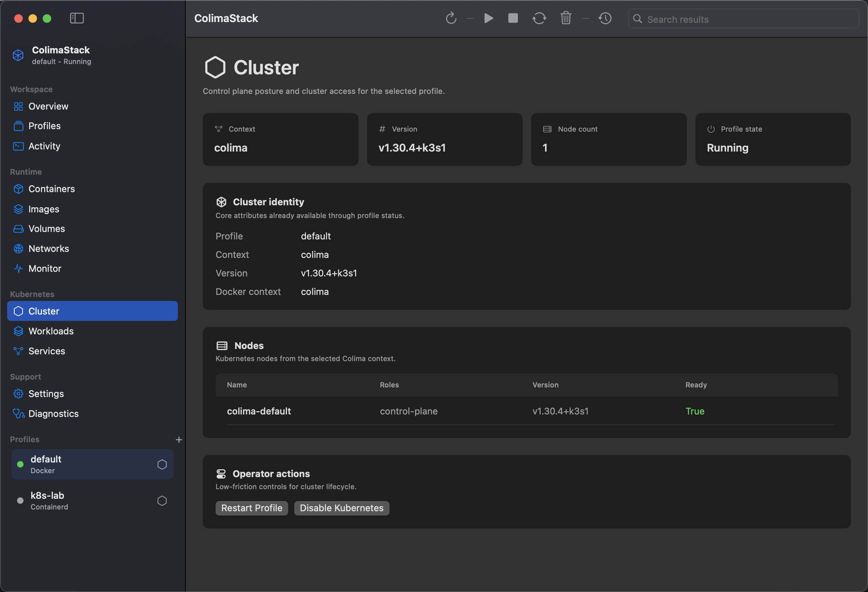Click the Operator actions toggle icon

pyautogui.click(x=221, y=474)
